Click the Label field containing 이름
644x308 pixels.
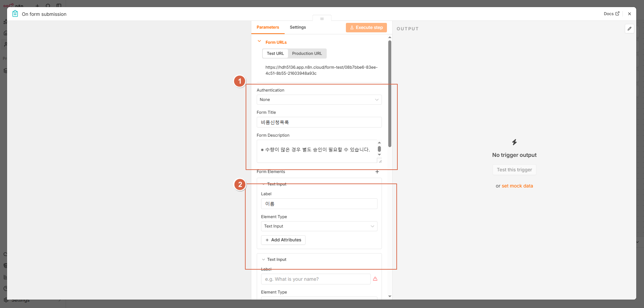click(319, 204)
